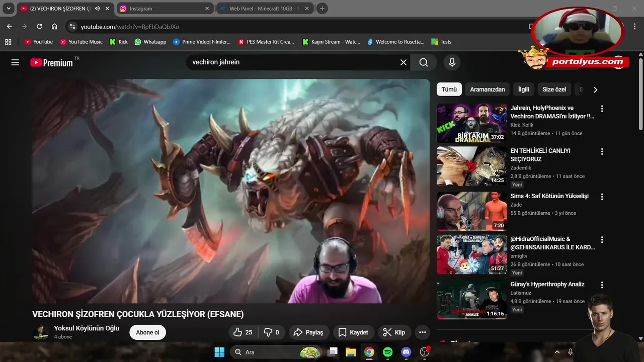Create a clip with Klip

(x=394, y=332)
